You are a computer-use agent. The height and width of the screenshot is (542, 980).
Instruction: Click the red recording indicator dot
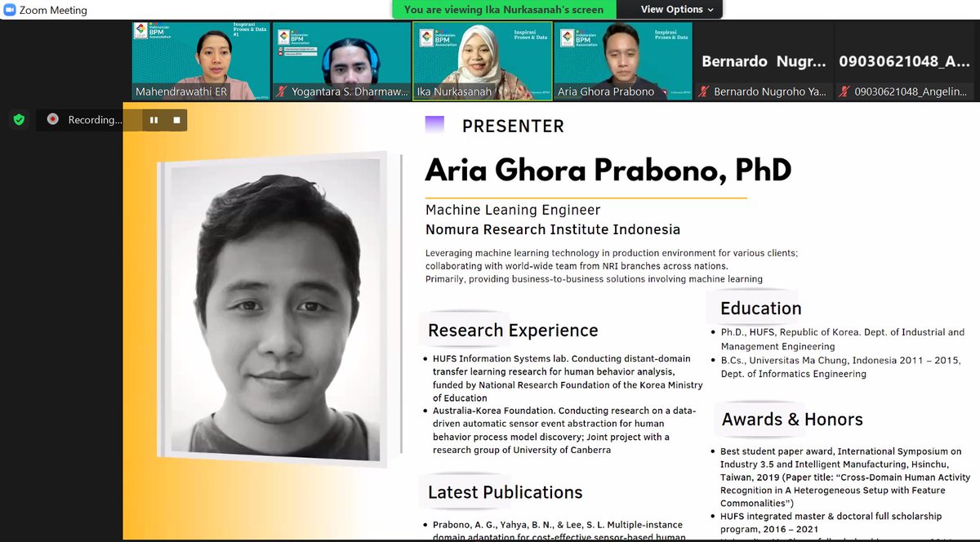tap(53, 120)
